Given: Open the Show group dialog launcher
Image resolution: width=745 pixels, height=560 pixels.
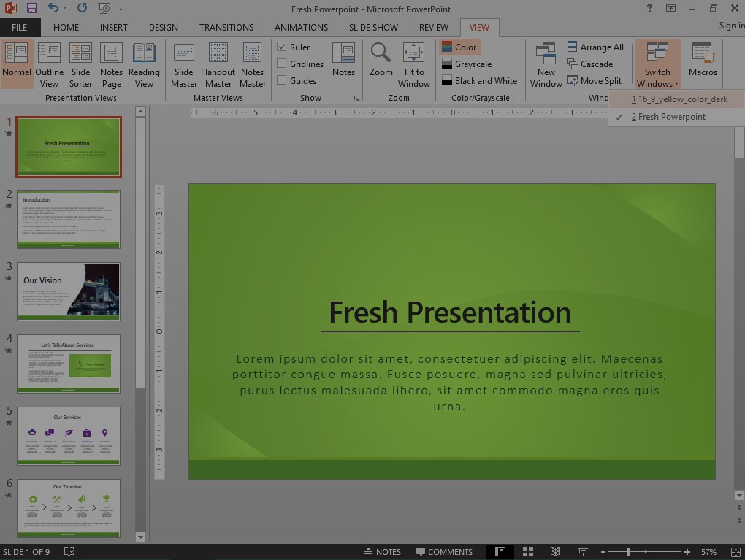Looking at the screenshot, I should 357,98.
